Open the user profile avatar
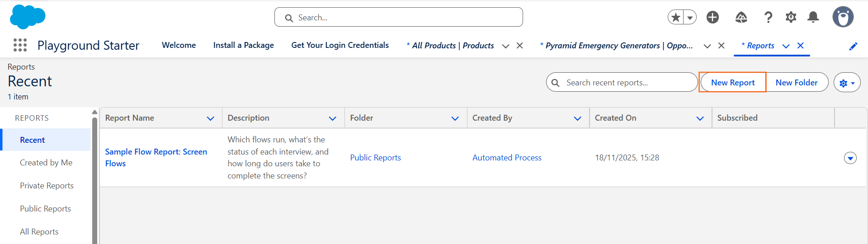Viewport: 868px width, 244px height. coord(843,17)
